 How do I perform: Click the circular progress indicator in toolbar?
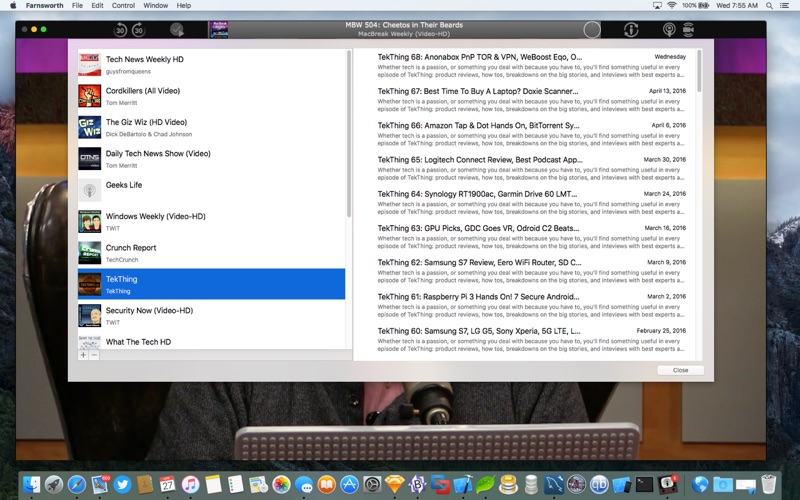(x=592, y=30)
